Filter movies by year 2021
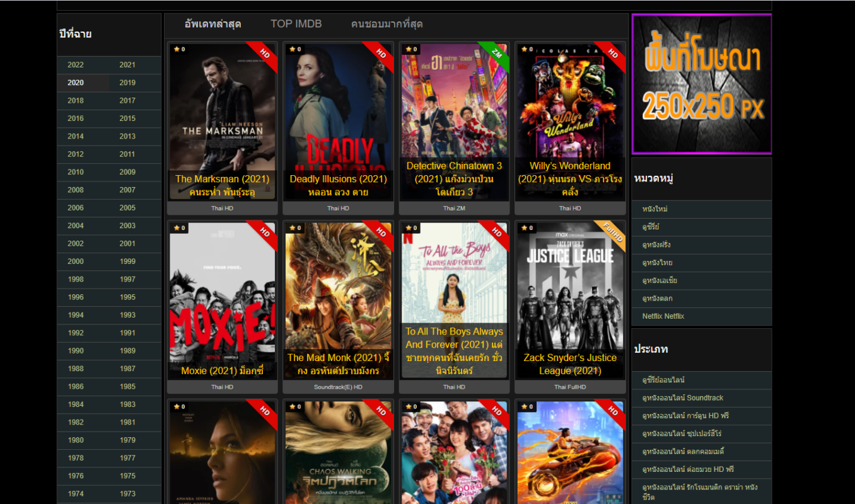Viewport: 855px width, 504px height. pyautogui.click(x=127, y=65)
